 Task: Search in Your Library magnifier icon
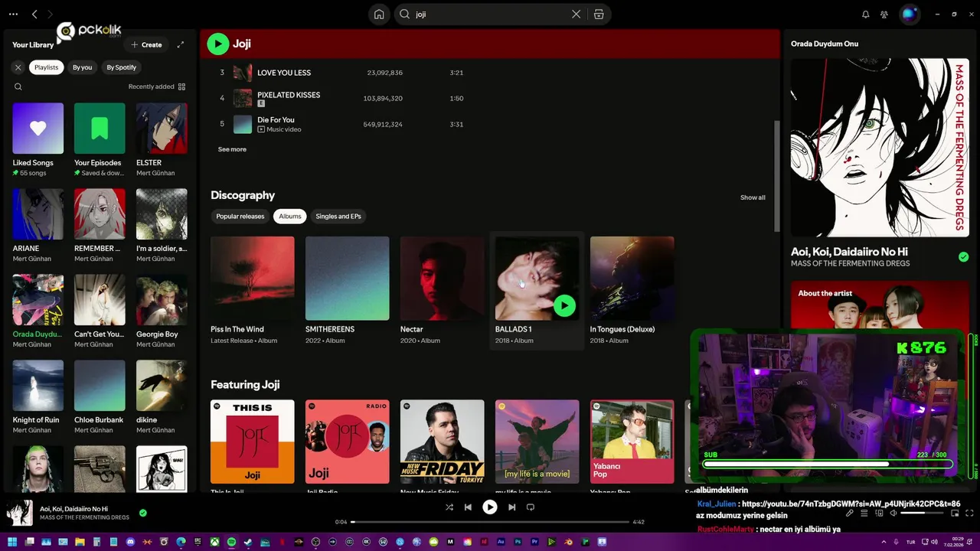click(18, 86)
